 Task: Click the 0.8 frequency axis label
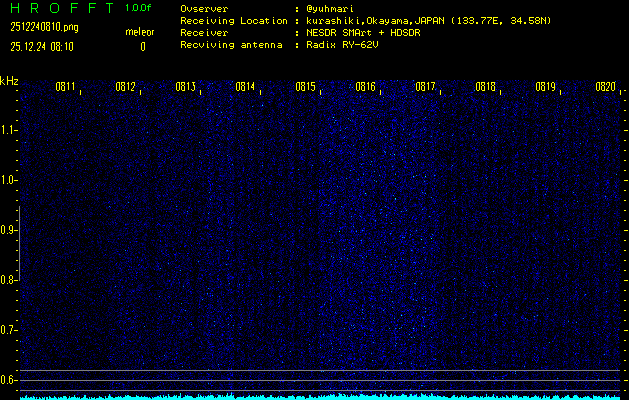pyautogui.click(x=9, y=280)
